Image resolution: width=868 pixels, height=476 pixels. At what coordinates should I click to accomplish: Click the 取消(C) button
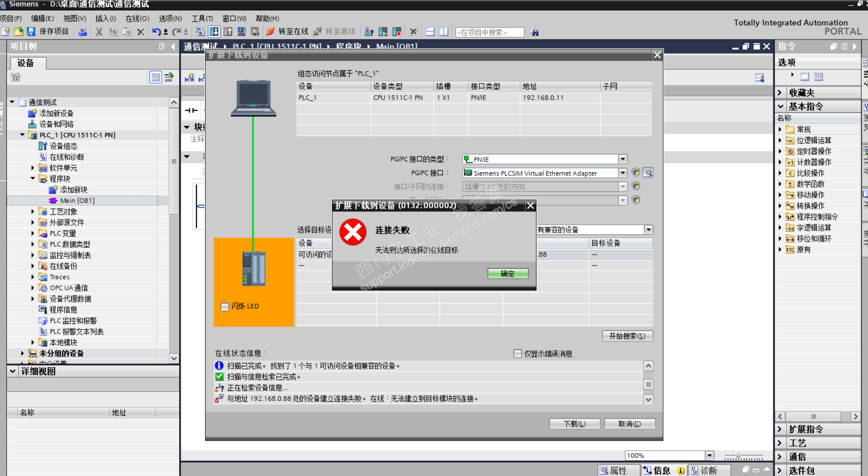tap(630, 424)
